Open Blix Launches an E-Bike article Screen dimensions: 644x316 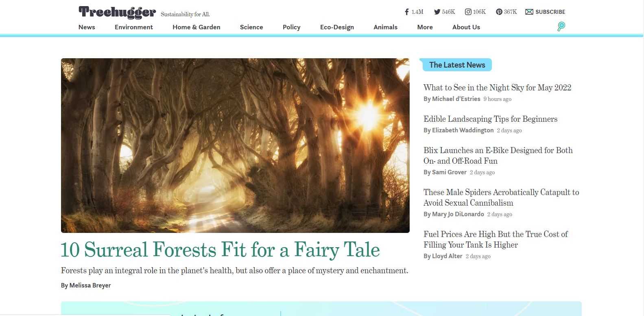[x=498, y=156]
